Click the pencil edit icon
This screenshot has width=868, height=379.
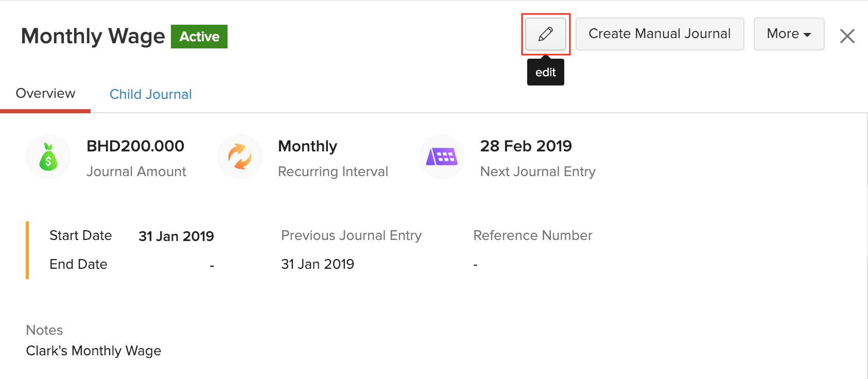545,34
